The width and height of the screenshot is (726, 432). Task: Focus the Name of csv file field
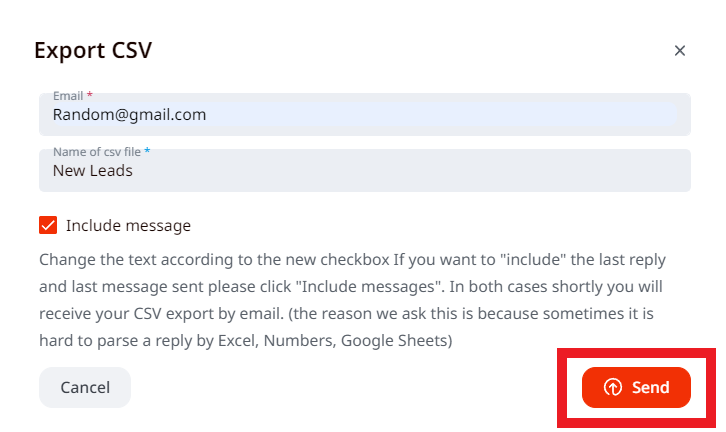click(x=365, y=170)
